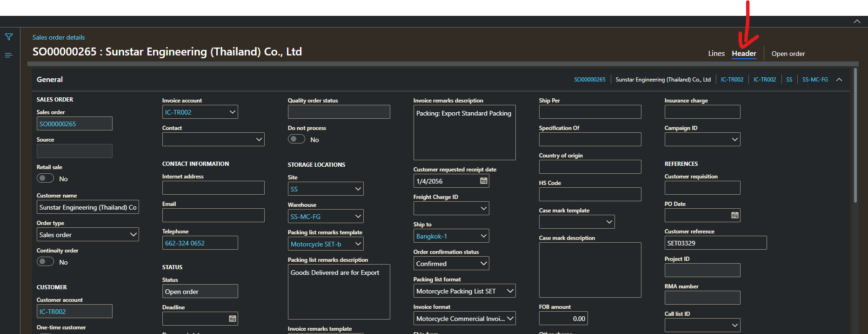Screen dimensions: 868x334
Task: Open the Call list ID dropdown
Action: pos(735,325)
